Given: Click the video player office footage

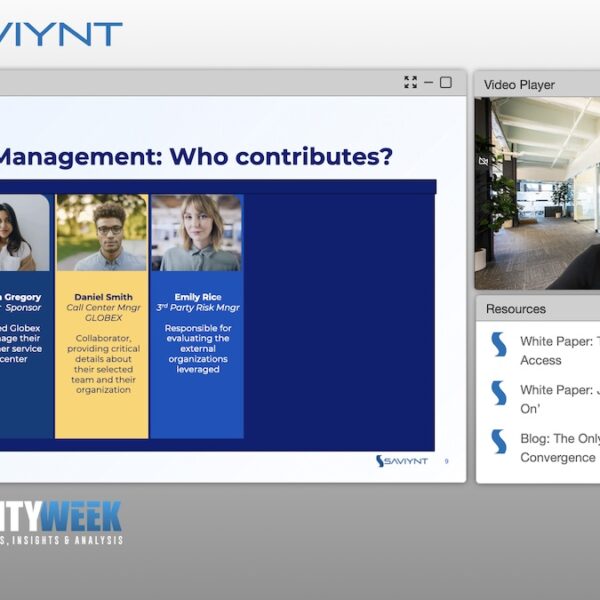Looking at the screenshot, I should [x=537, y=192].
